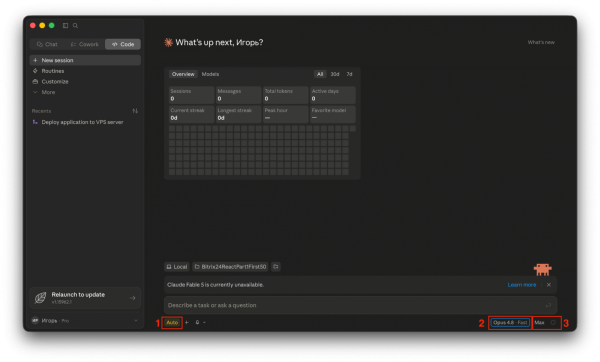
Task: Open the Auto permission mode selector
Action: click(x=172, y=323)
